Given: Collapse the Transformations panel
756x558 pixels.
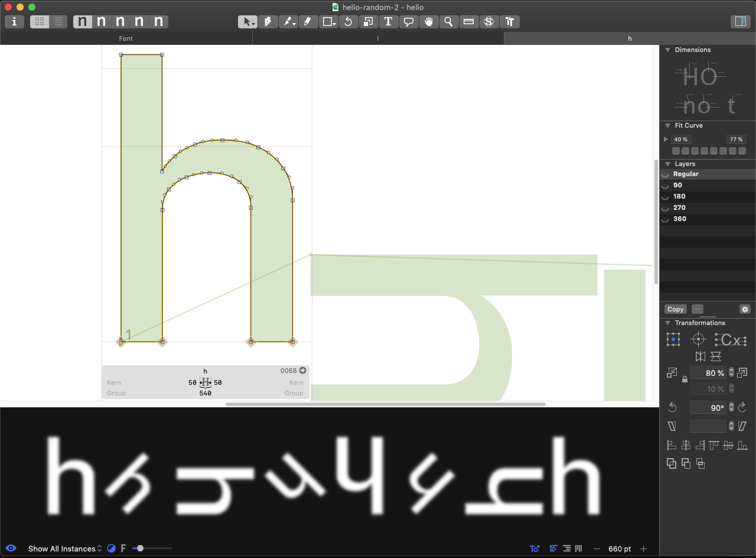Looking at the screenshot, I should (668, 323).
